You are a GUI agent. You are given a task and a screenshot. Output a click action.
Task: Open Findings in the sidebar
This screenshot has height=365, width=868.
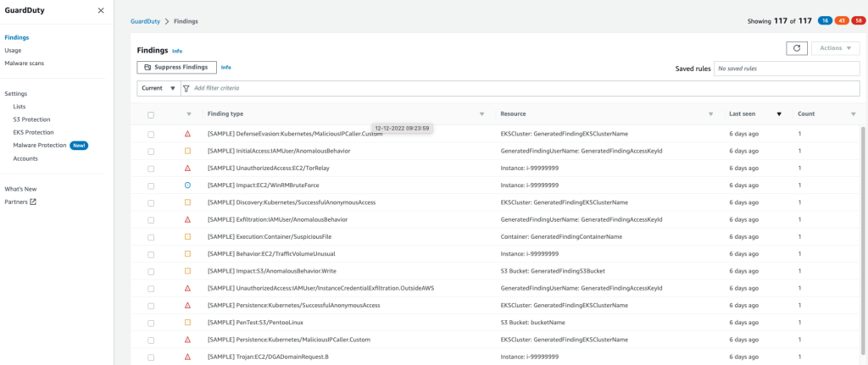17,37
